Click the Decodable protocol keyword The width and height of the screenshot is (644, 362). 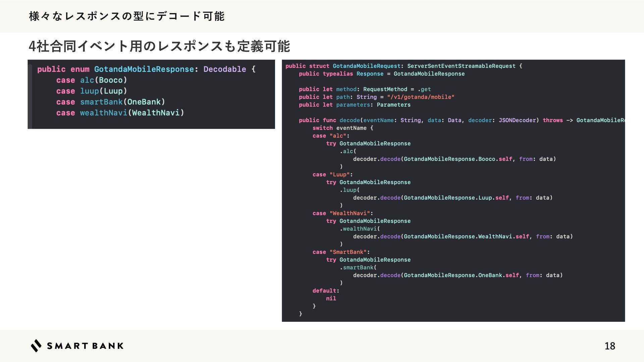pyautogui.click(x=224, y=69)
